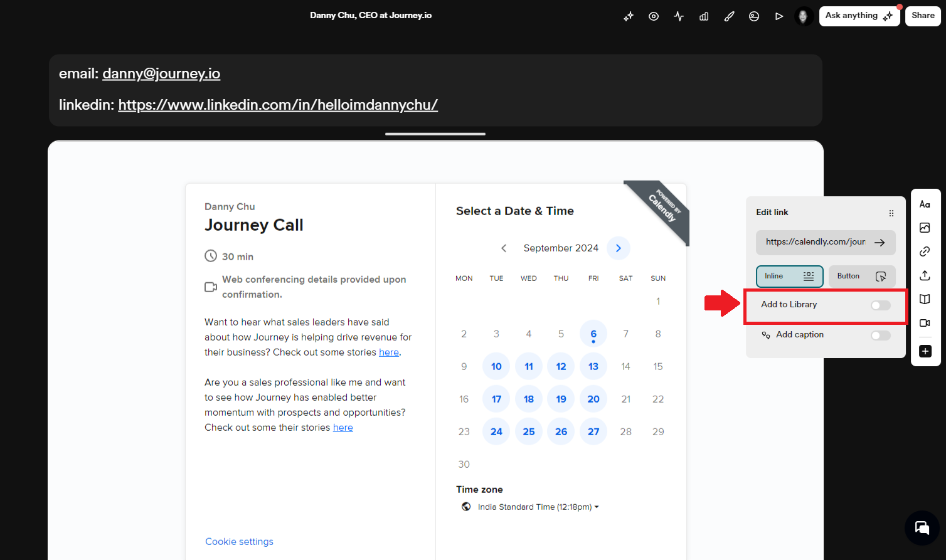The height and width of the screenshot is (560, 946).
Task: Click the Edit link panel drag handle
Action: 891,213
